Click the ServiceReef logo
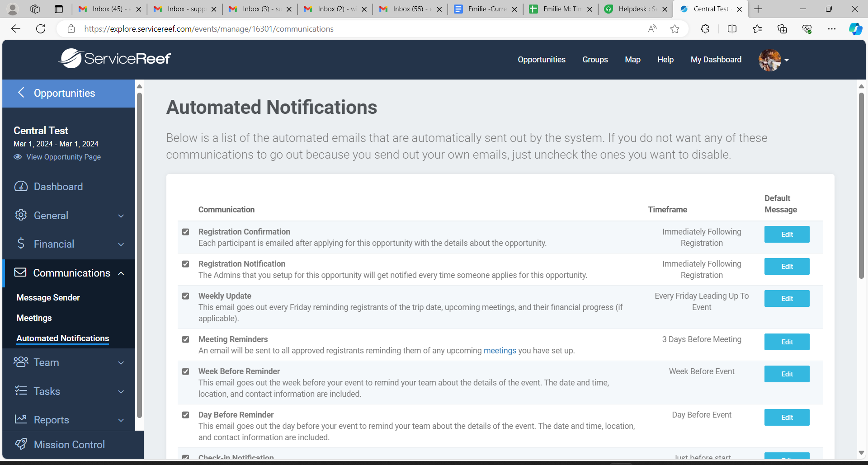 114,58
